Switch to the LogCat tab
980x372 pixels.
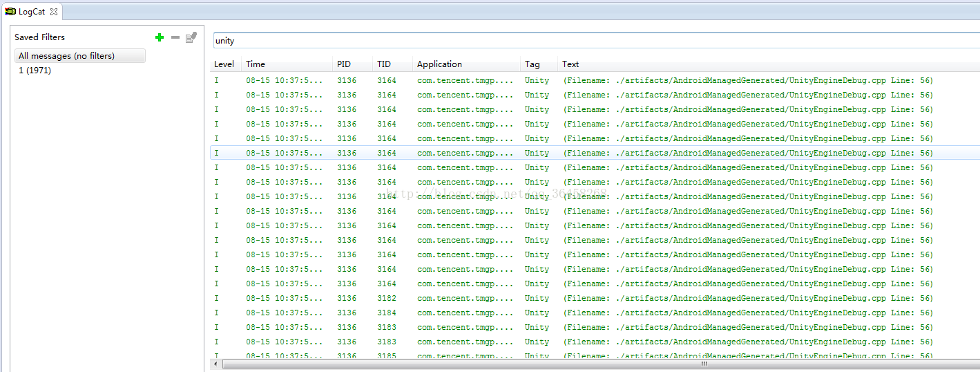point(32,12)
